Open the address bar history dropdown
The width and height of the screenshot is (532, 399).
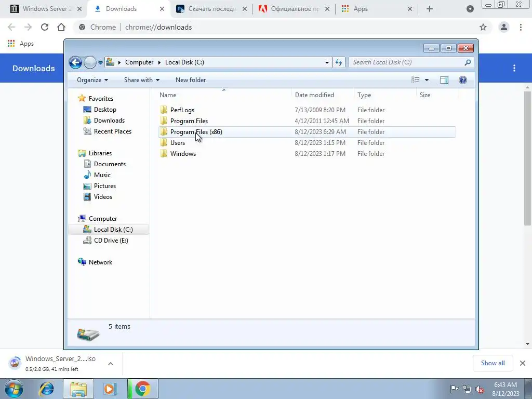[x=327, y=62]
